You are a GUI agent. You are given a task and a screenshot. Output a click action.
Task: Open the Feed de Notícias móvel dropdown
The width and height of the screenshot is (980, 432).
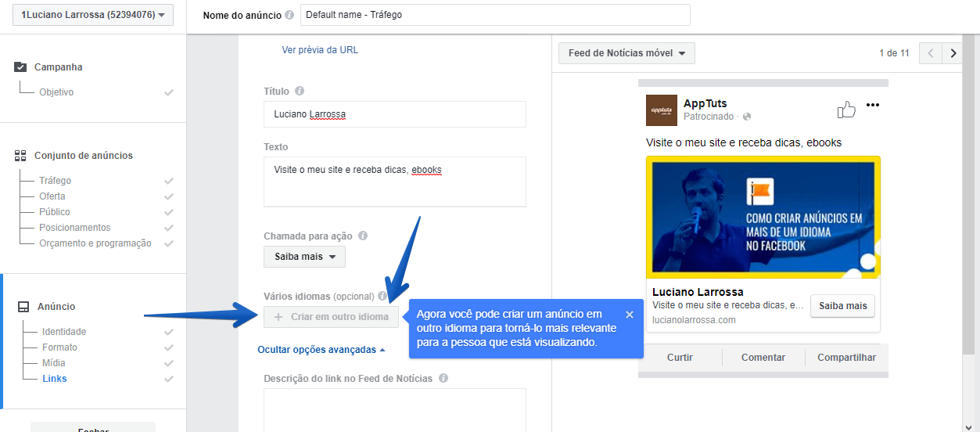point(626,53)
